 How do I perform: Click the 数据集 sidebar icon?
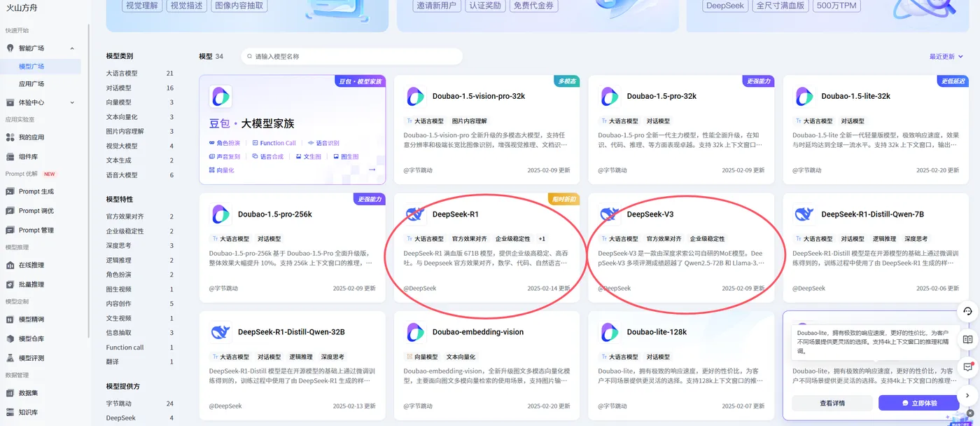tap(10, 393)
